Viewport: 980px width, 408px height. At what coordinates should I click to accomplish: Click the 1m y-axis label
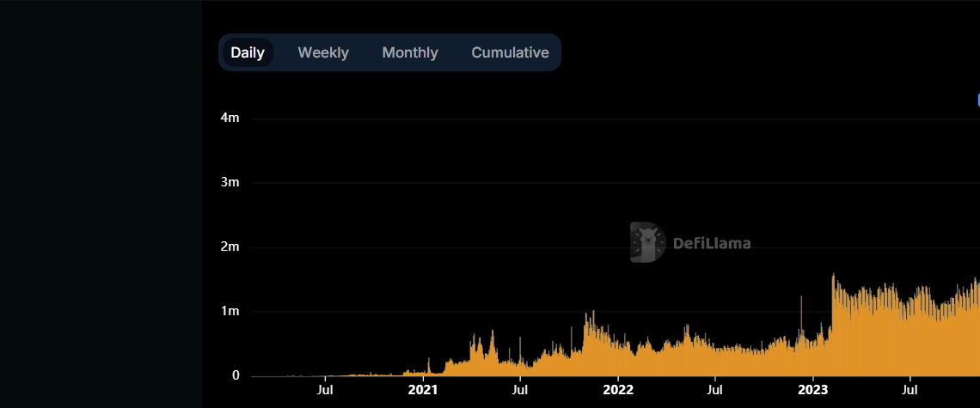230,311
